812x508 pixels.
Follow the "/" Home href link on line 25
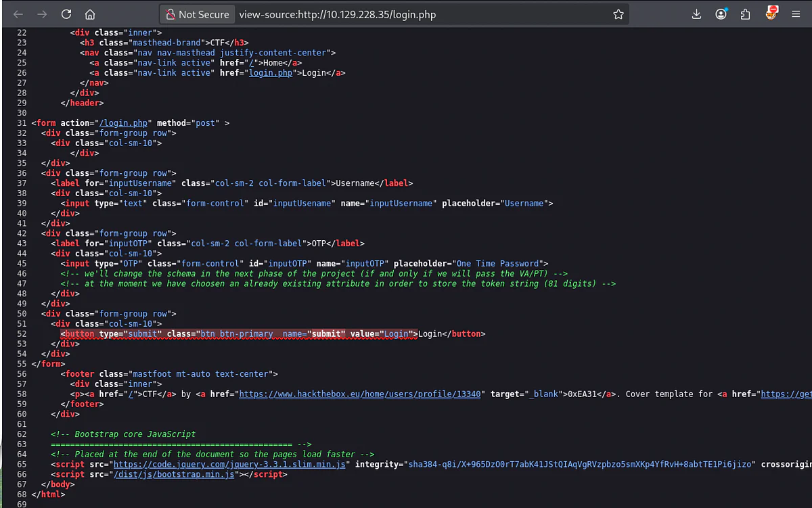click(252, 63)
